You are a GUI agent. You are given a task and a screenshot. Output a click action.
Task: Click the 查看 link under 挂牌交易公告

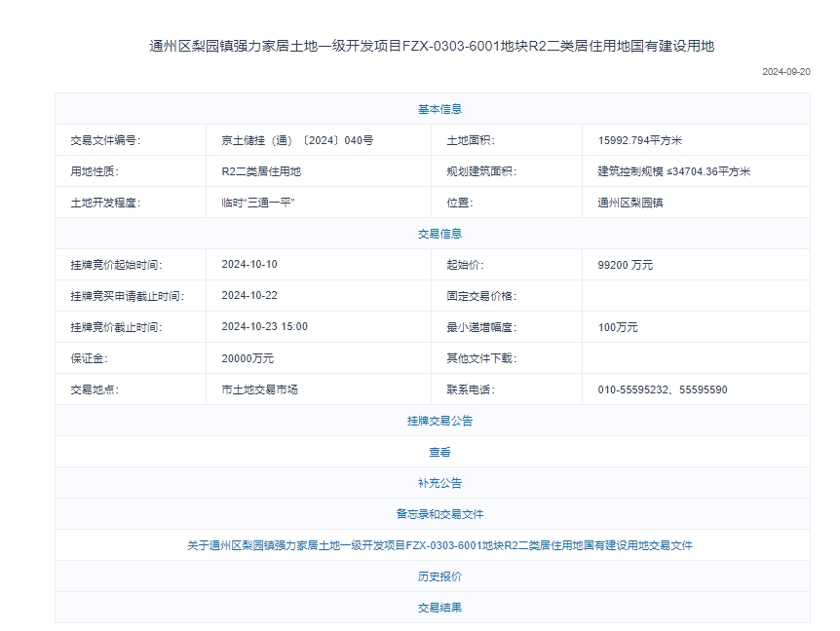tap(439, 452)
